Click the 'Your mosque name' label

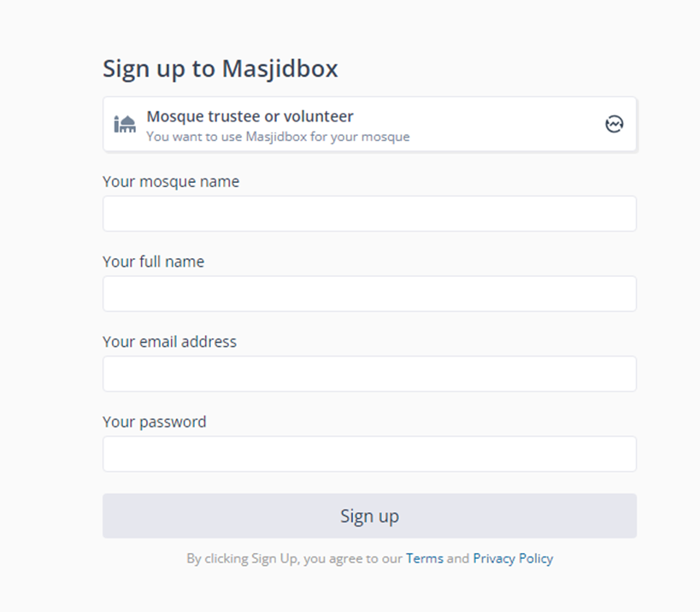click(x=171, y=181)
